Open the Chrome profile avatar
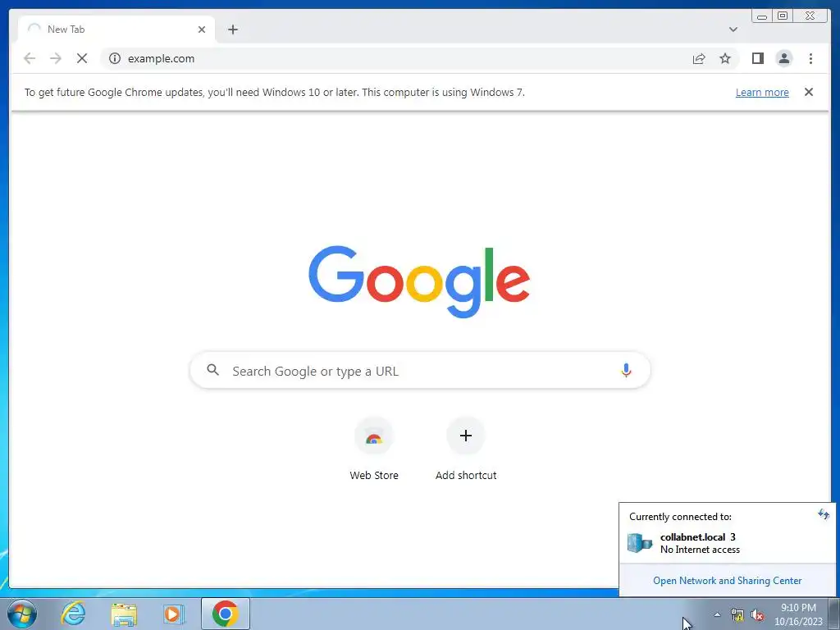Screen dimensions: 840x630 click(783, 58)
